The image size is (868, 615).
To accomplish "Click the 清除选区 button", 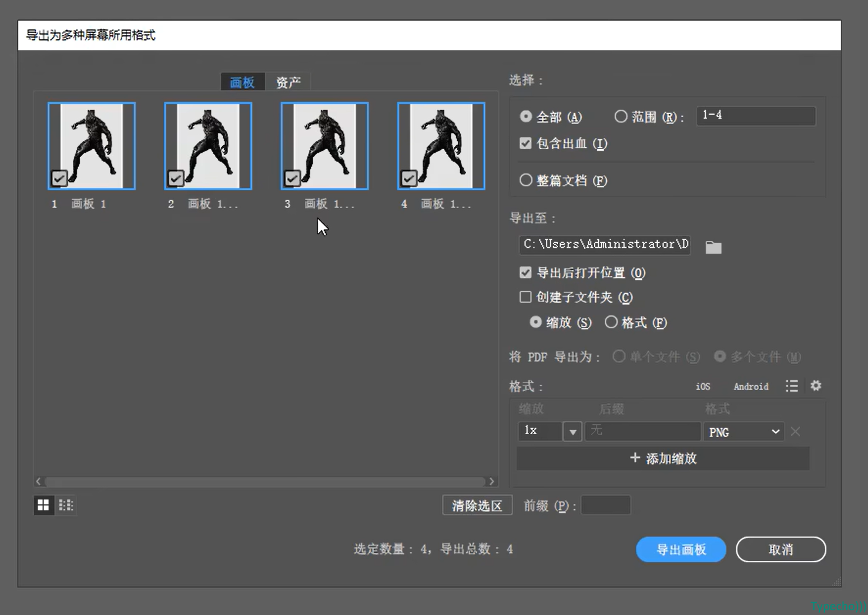I will 477,505.
